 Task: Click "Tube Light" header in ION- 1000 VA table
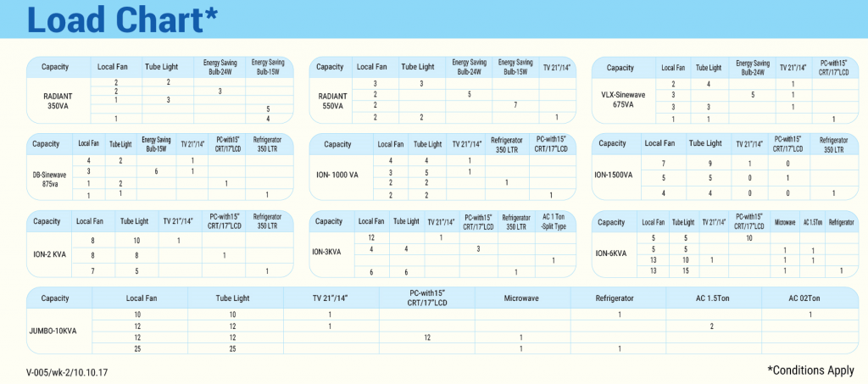point(428,144)
